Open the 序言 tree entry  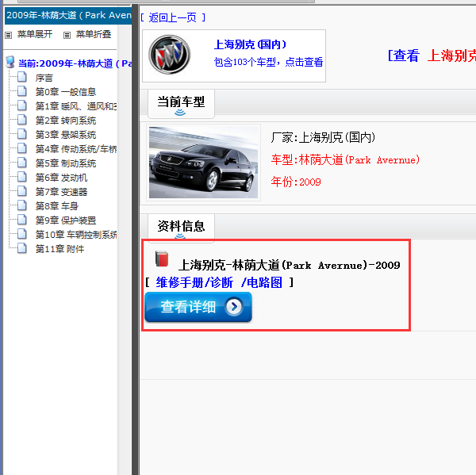tap(44, 78)
